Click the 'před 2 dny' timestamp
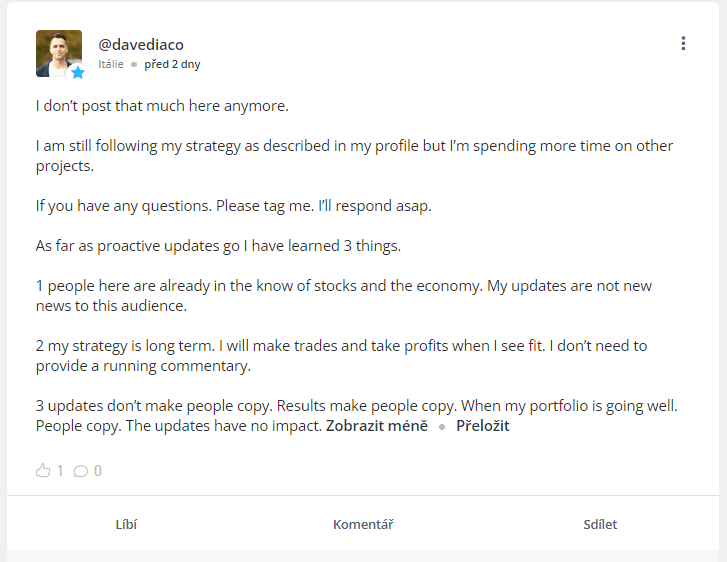This screenshot has width=727, height=562. 172,64
